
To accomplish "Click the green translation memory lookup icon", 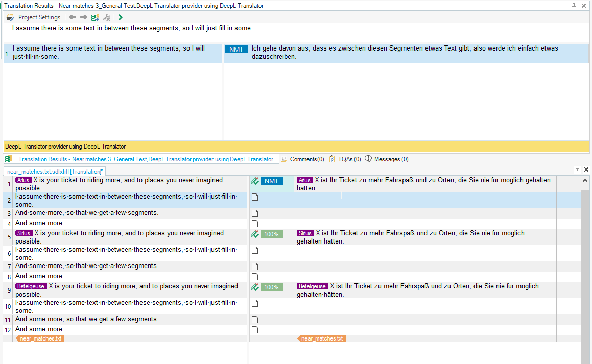I will point(95,17).
